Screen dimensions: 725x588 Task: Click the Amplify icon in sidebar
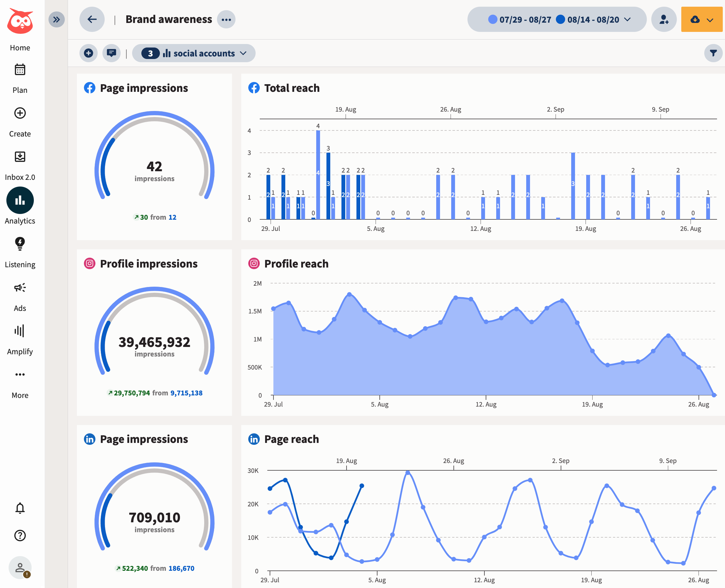coord(20,331)
